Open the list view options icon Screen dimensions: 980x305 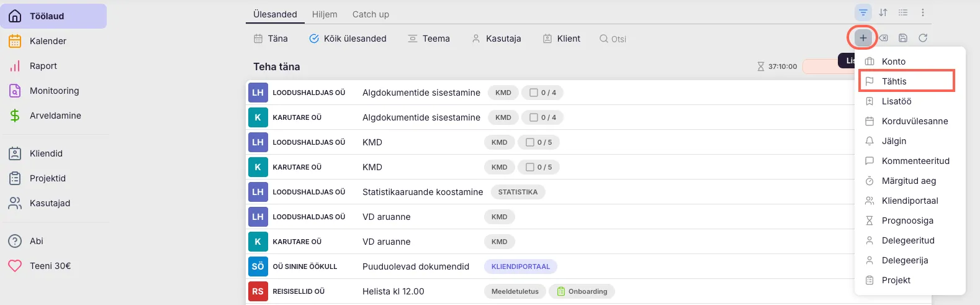coord(903,12)
